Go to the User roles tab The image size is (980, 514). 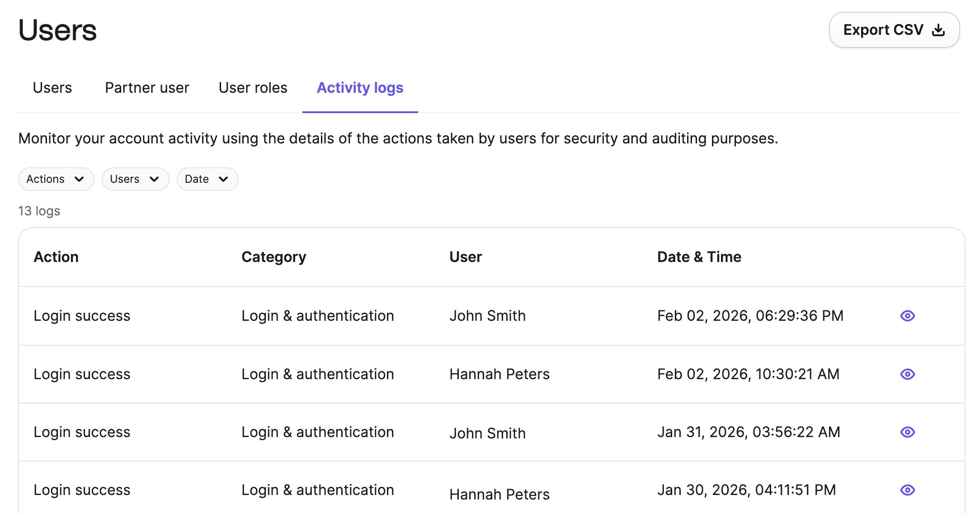253,88
